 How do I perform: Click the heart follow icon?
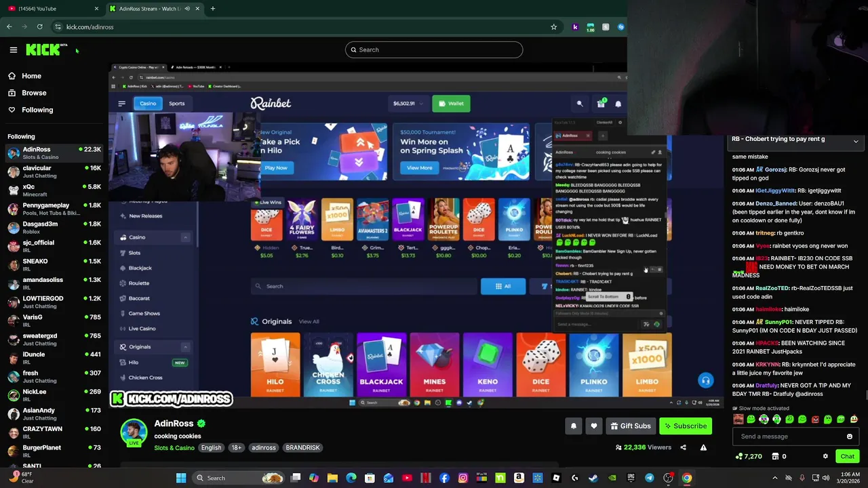click(594, 426)
